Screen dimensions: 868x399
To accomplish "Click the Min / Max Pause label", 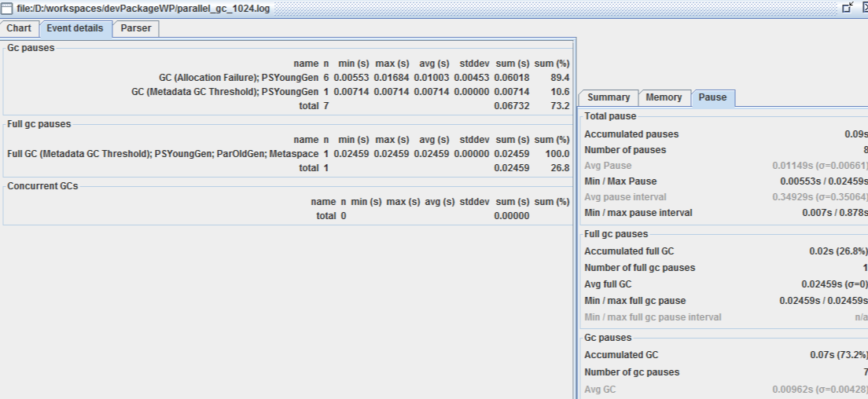I will (x=620, y=181).
